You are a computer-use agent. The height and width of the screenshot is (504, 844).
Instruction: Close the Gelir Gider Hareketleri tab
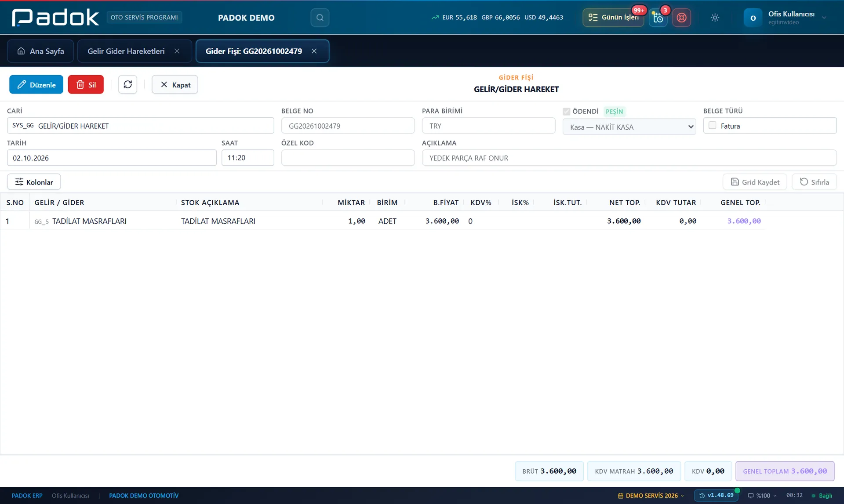(177, 51)
